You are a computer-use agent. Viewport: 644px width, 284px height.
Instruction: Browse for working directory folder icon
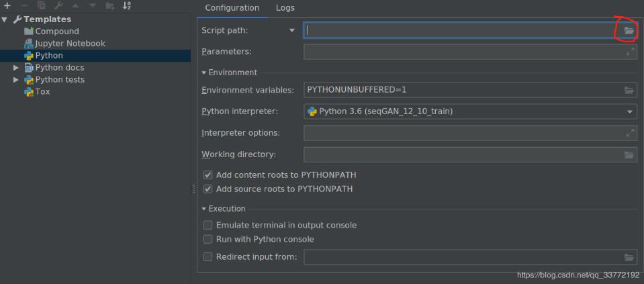pos(629,154)
